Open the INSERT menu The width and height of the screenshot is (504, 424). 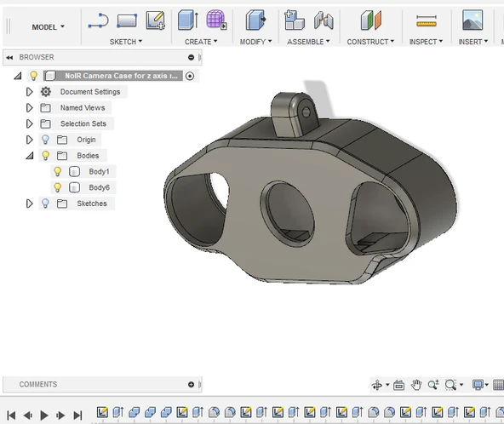point(473,42)
